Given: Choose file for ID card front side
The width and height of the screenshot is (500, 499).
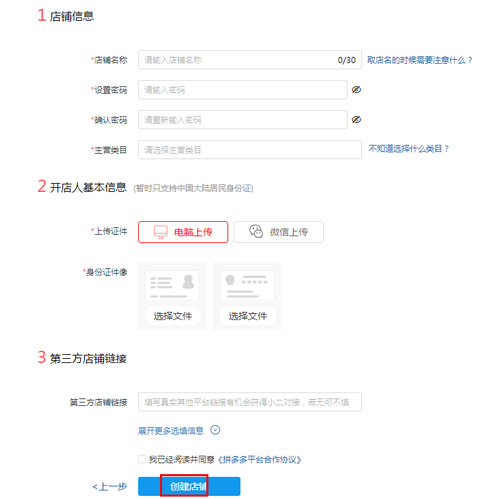Looking at the screenshot, I should point(172,316).
